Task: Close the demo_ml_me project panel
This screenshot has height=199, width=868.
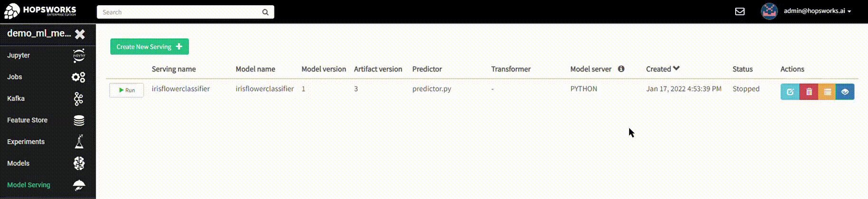Action: coord(80,34)
